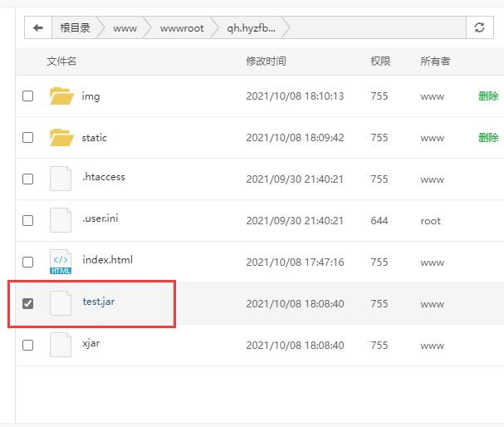504x427 pixels.
Task: Open index.html file name
Action: click(x=107, y=259)
